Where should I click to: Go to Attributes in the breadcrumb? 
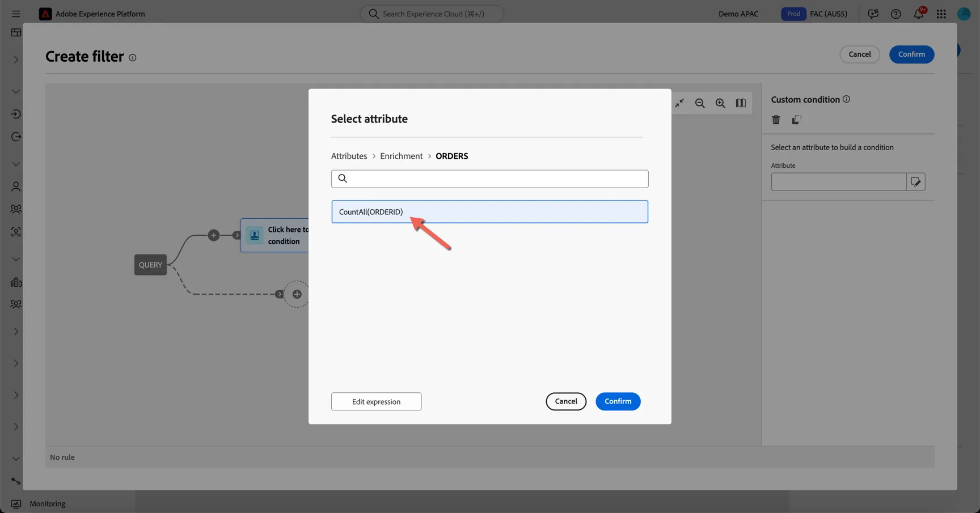tap(349, 156)
